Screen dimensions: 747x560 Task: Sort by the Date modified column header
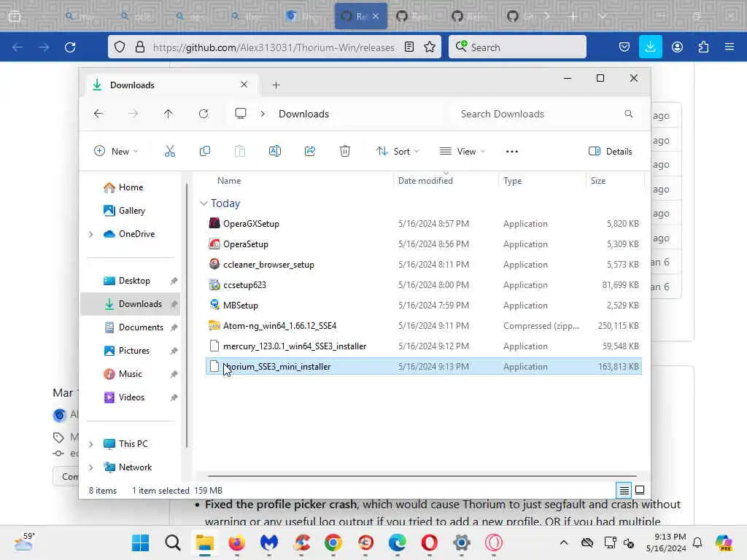425,181
